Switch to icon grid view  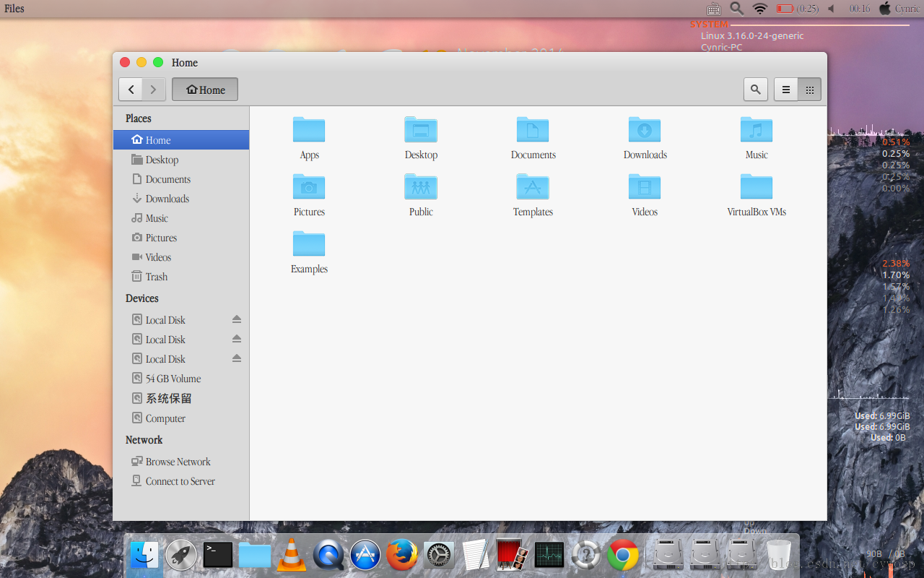coord(809,90)
